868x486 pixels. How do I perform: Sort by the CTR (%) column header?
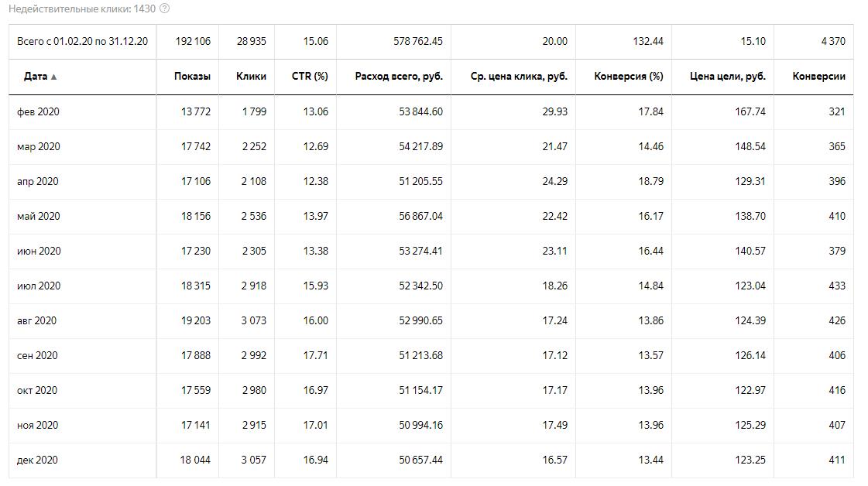point(310,76)
